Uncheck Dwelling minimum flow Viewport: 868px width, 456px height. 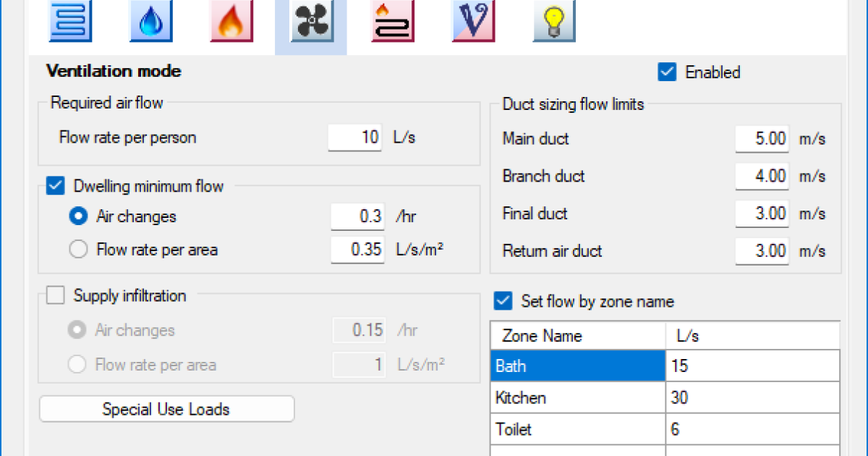[56, 186]
